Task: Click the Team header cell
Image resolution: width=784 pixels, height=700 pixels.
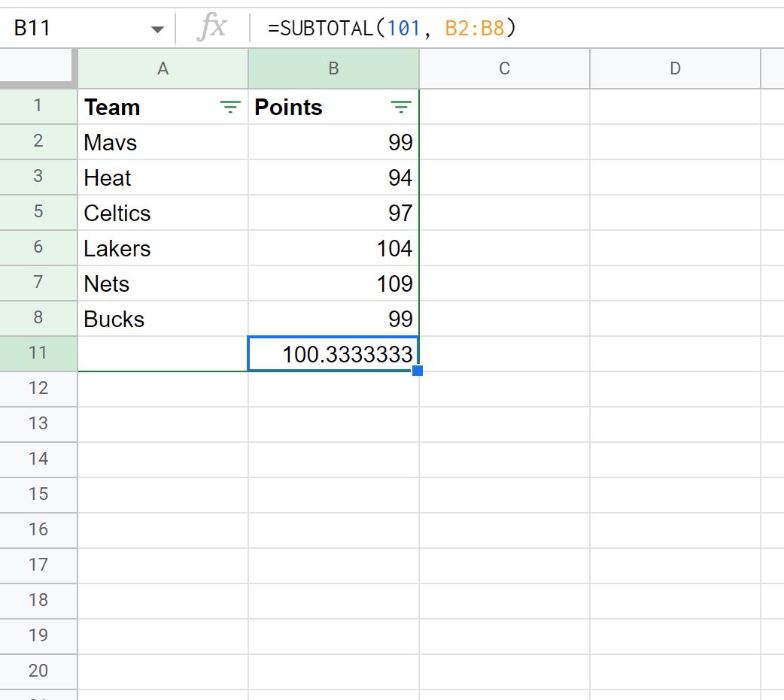Action: (x=163, y=107)
